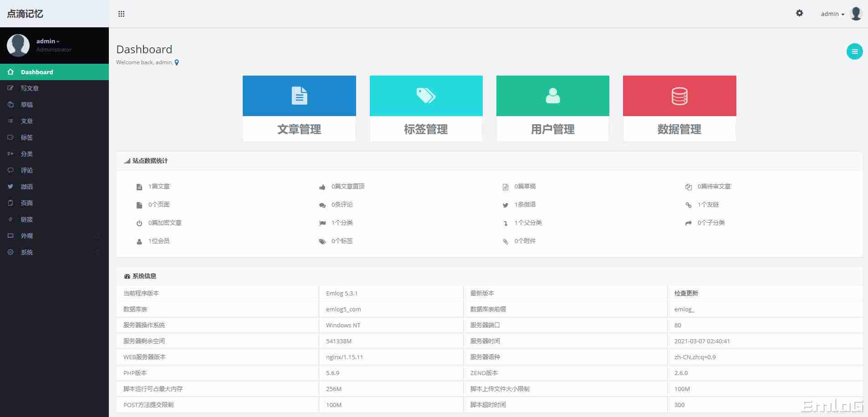The image size is (868, 417).
Task: Click the grid apps icon in top bar
Action: click(x=121, y=14)
